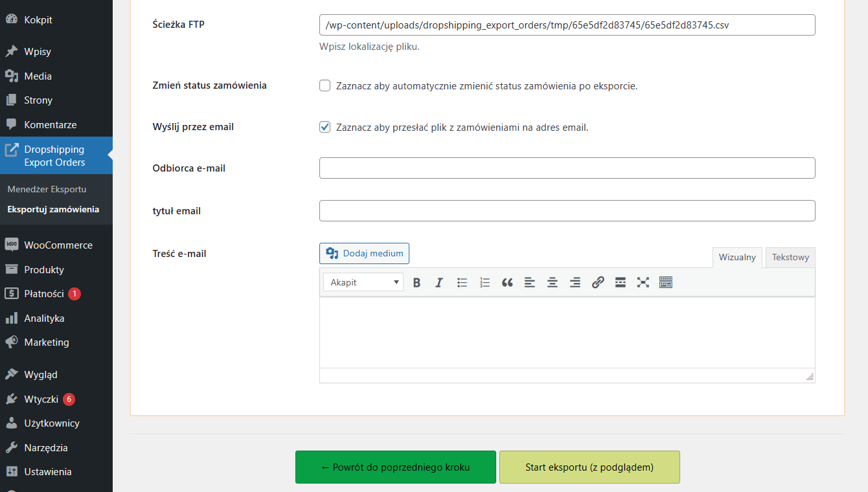
Task: Align text left in editor
Action: [530, 282]
